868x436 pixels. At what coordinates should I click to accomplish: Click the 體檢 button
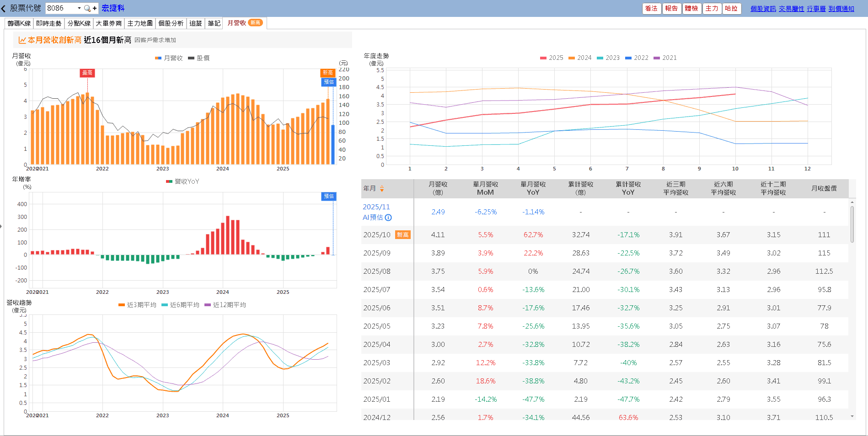pyautogui.click(x=691, y=8)
